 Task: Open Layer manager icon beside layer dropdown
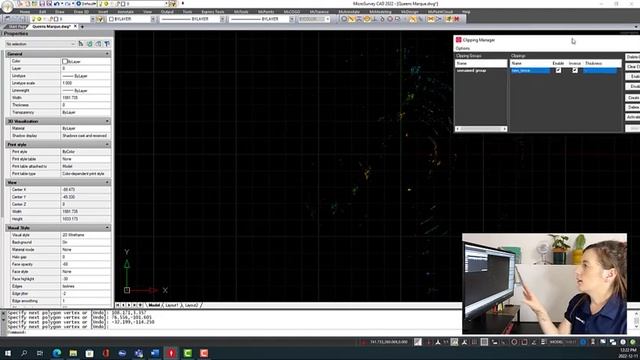pos(100,19)
